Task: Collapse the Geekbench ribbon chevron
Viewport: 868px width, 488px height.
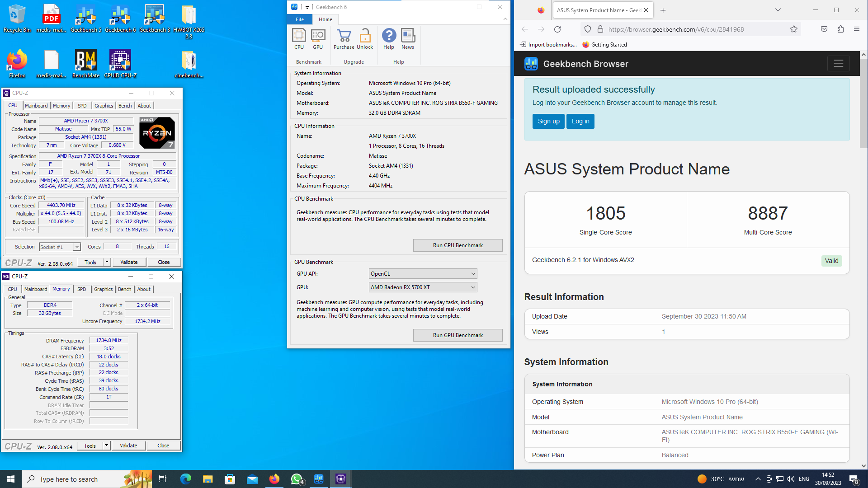Action: [505, 19]
